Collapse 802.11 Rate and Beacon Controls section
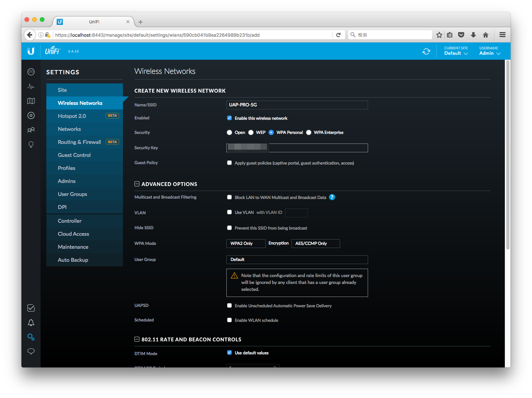Image resolution: width=532 pixels, height=398 pixels. tap(137, 339)
